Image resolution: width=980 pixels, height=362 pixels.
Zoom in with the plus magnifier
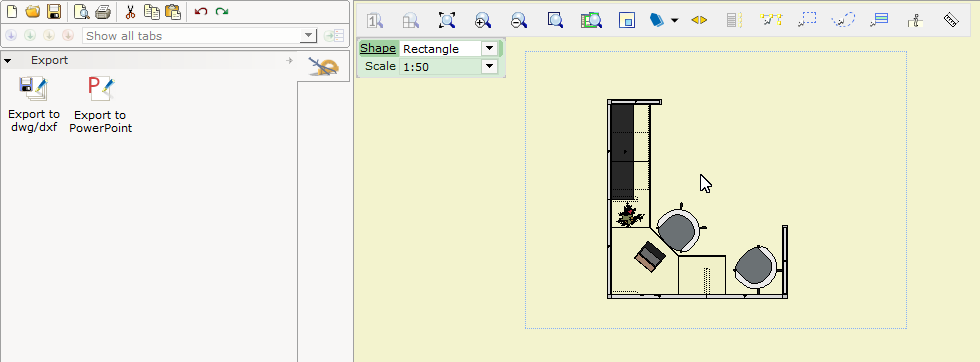coord(482,20)
